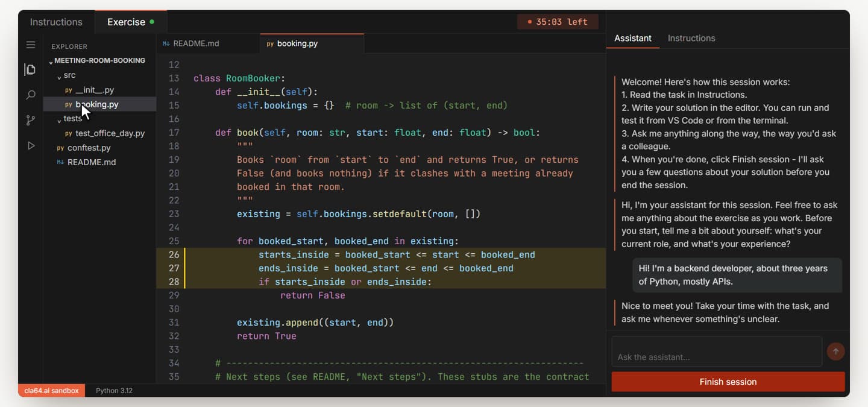
Task: Open __init__.py in the explorer
Action: click(100, 90)
